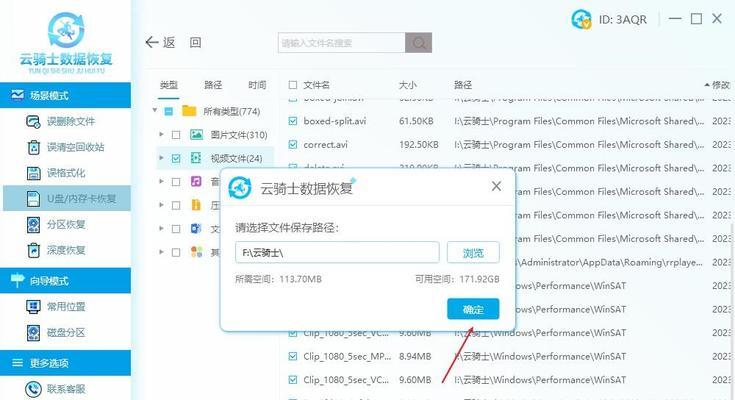Sort by 修改 column arrow
The width and height of the screenshot is (735, 400).
pyautogui.click(x=707, y=85)
